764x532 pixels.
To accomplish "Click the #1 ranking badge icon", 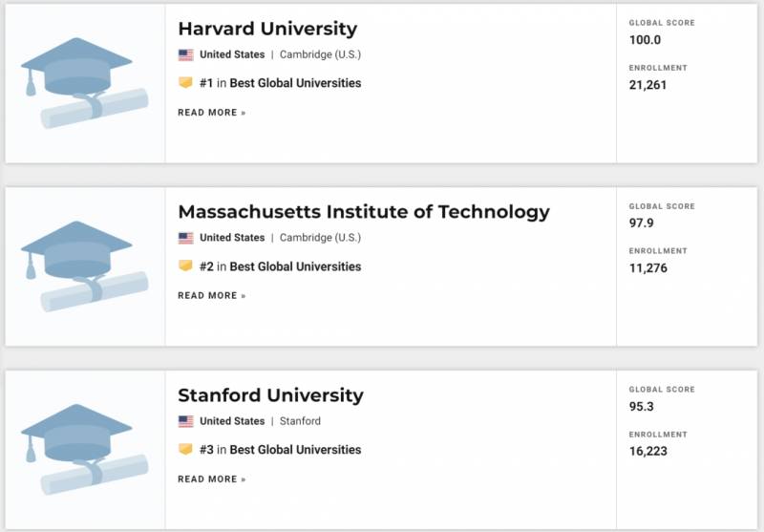I will pyautogui.click(x=185, y=83).
